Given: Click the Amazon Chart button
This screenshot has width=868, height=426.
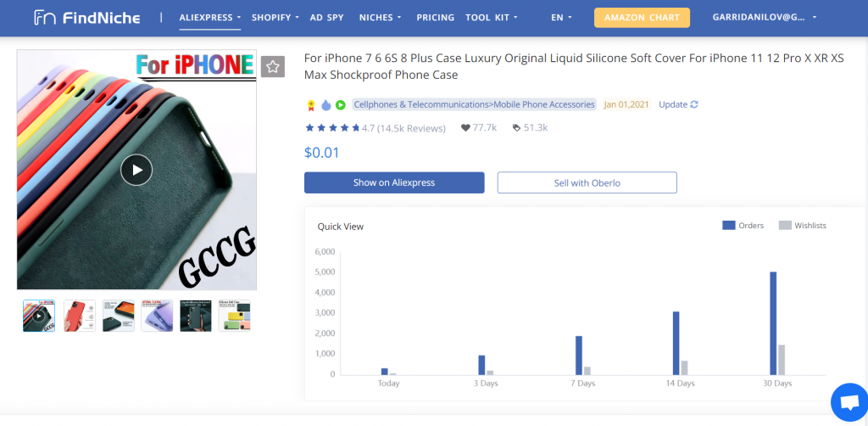Looking at the screenshot, I should click(x=642, y=18).
